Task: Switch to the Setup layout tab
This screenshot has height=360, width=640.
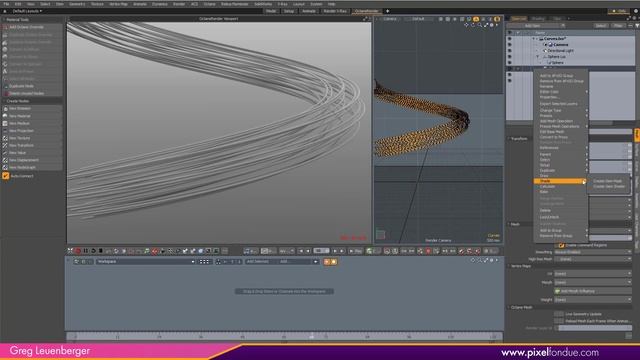Action: pyautogui.click(x=289, y=11)
